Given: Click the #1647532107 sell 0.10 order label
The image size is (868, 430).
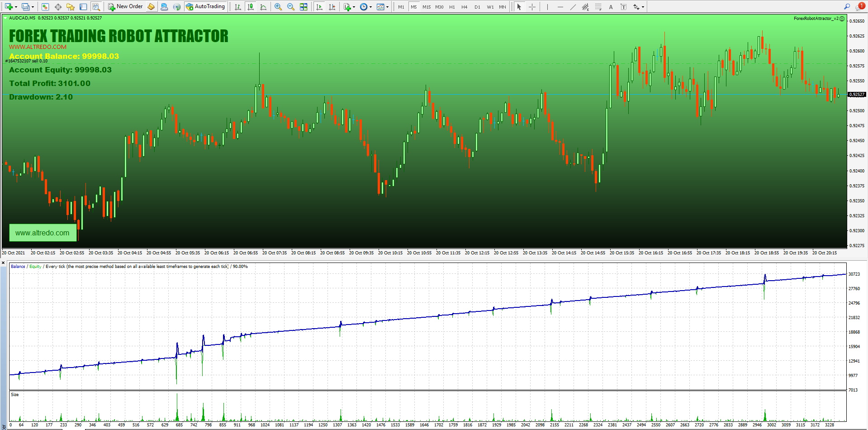Looking at the screenshot, I should pyautogui.click(x=26, y=61).
